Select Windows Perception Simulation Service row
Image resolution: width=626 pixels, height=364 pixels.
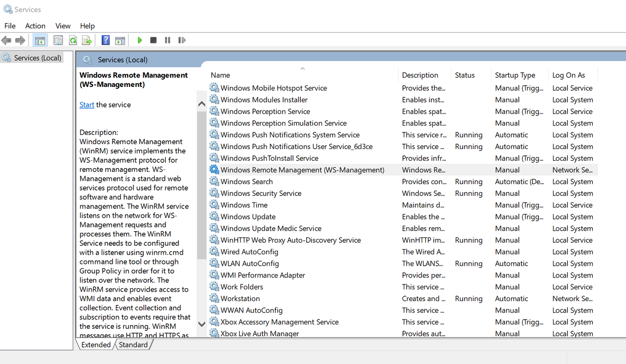[x=403, y=123]
